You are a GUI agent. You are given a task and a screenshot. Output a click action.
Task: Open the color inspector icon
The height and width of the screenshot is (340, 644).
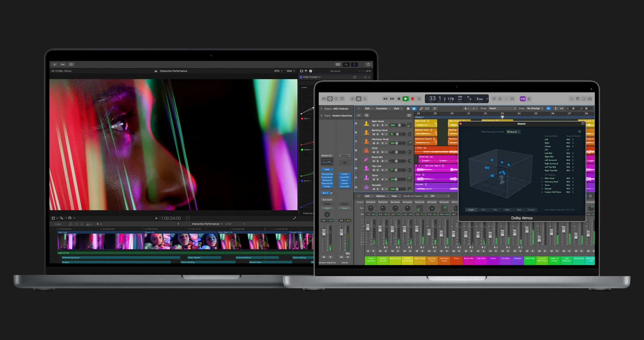click(x=306, y=71)
